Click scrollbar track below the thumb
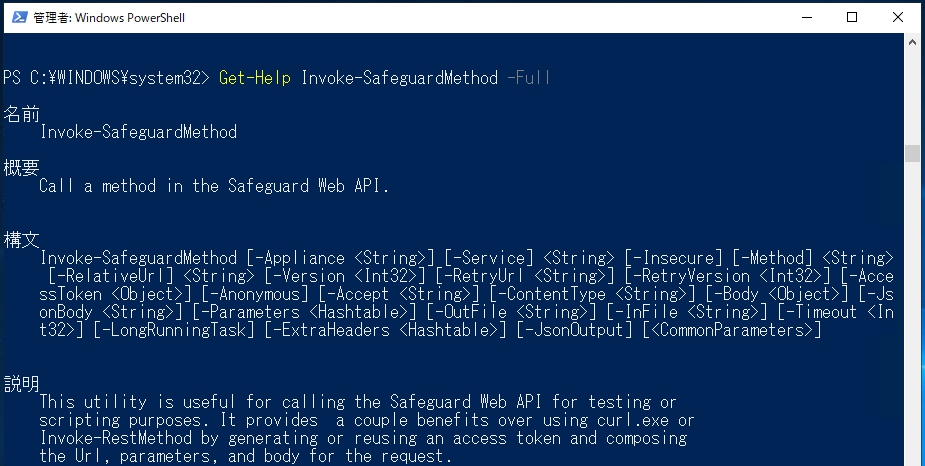Screen dimensions: 925x466 point(912,313)
